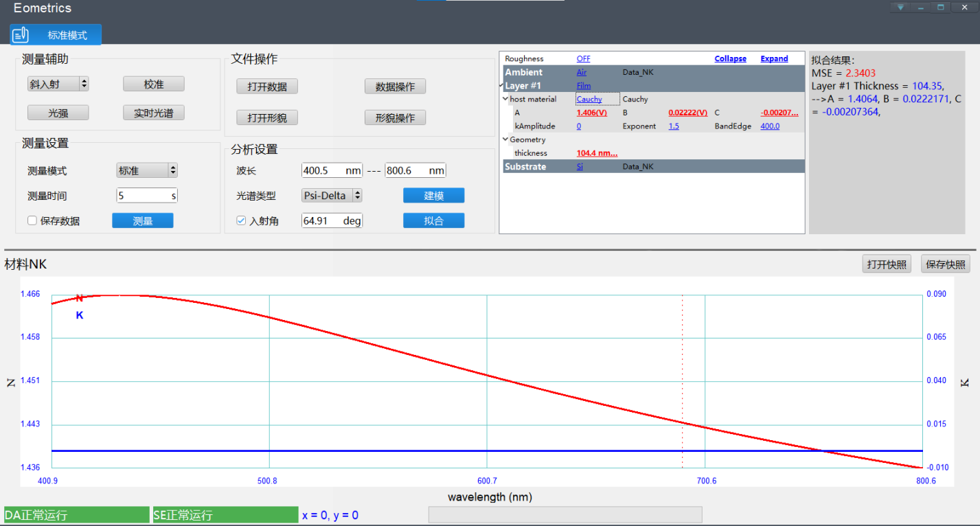Open the 斜入射 dropdown
Viewport: 980px width, 526px height.
(58, 84)
